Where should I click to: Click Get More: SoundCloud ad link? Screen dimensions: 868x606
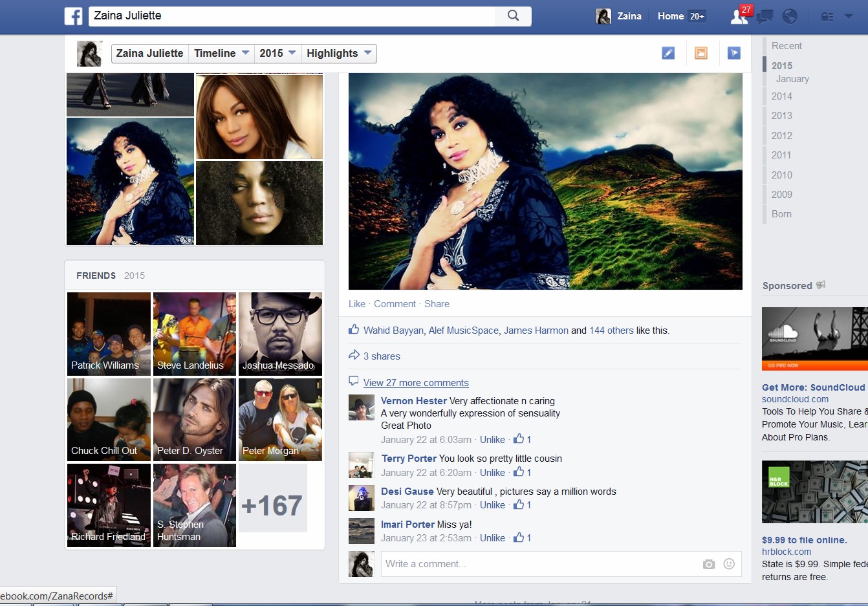813,387
